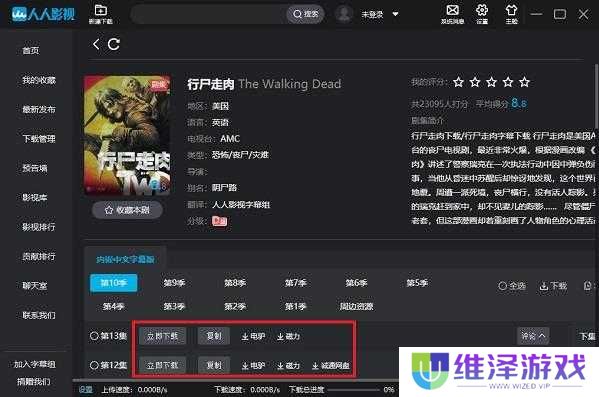599x397 pixels.
Task: Open 我的收藏 in the sidebar
Action: click(39, 80)
